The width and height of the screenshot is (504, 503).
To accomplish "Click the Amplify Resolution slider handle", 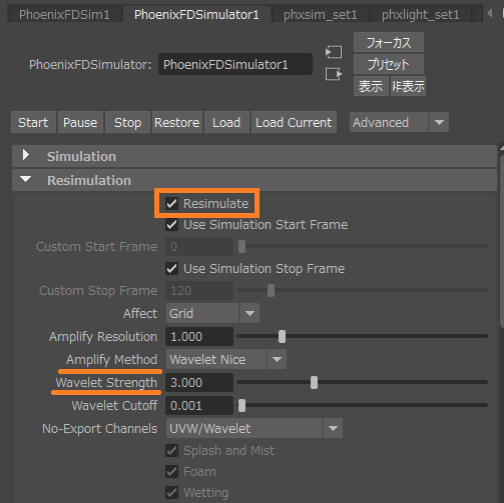I will coord(282,336).
